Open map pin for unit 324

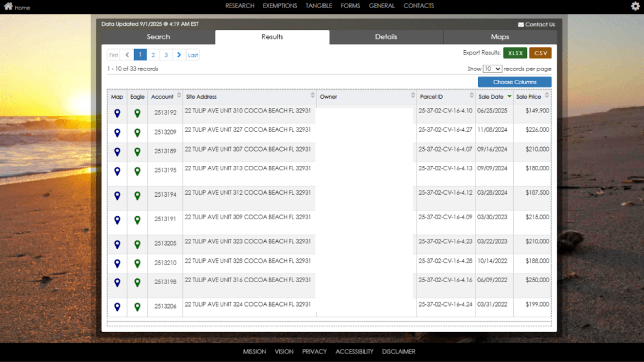tap(118, 307)
